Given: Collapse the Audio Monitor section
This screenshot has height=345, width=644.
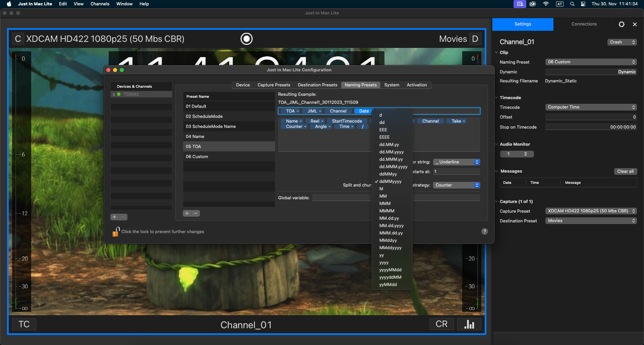Looking at the screenshot, I should coord(496,144).
